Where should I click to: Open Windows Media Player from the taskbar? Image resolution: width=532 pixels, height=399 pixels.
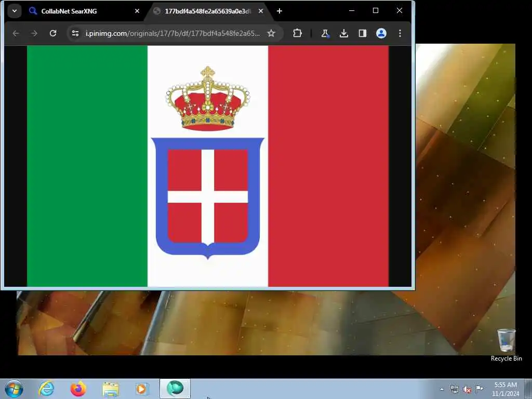pos(142,389)
